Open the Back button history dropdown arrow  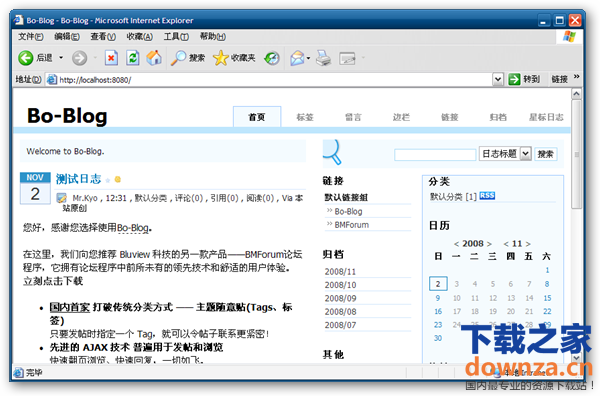click(x=61, y=58)
